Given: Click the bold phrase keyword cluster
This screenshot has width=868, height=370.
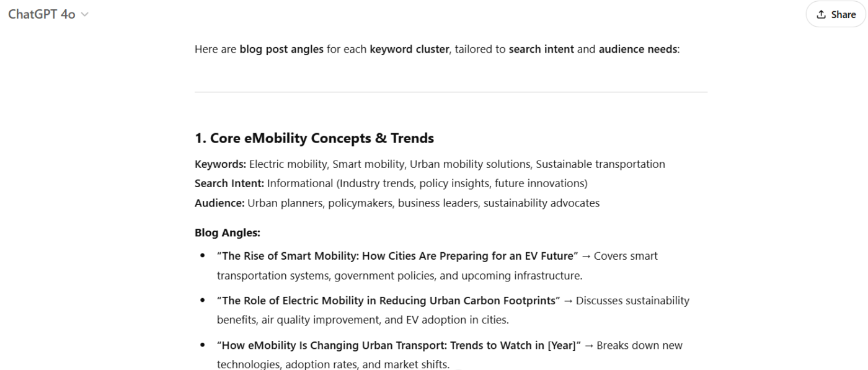Looking at the screenshot, I should point(409,49).
